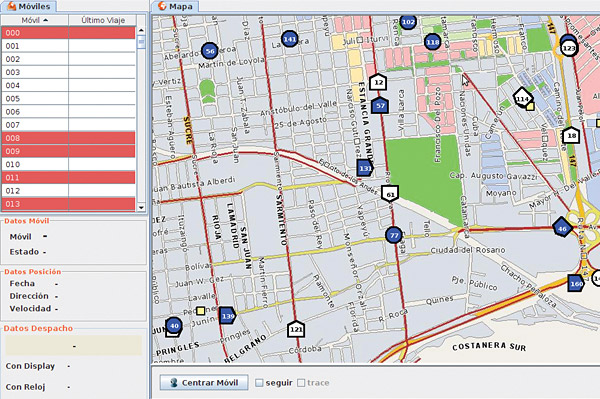
Task: Switch to the Mapa tab
Action: 175,6
